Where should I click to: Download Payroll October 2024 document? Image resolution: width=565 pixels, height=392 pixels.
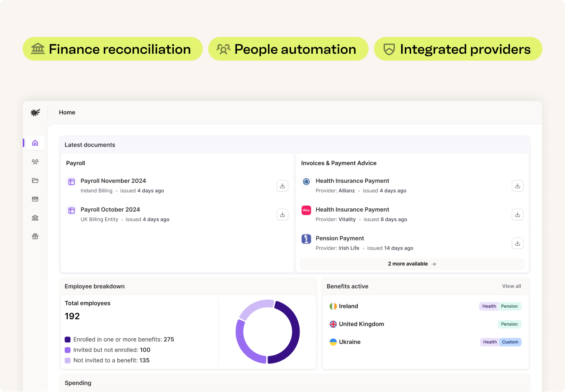(x=282, y=214)
